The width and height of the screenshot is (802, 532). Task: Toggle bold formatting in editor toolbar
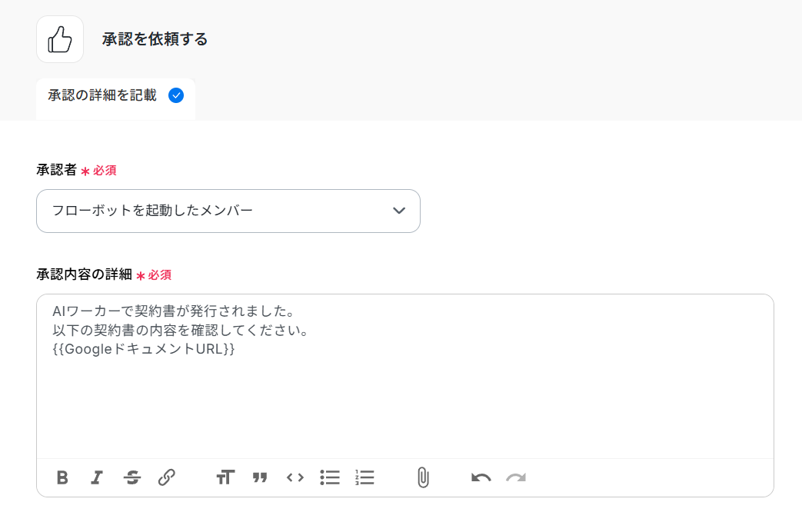pos(62,477)
